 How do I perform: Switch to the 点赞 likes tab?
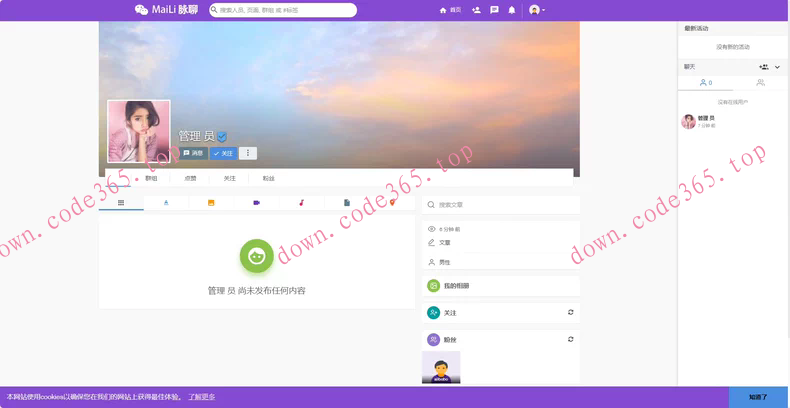point(190,178)
